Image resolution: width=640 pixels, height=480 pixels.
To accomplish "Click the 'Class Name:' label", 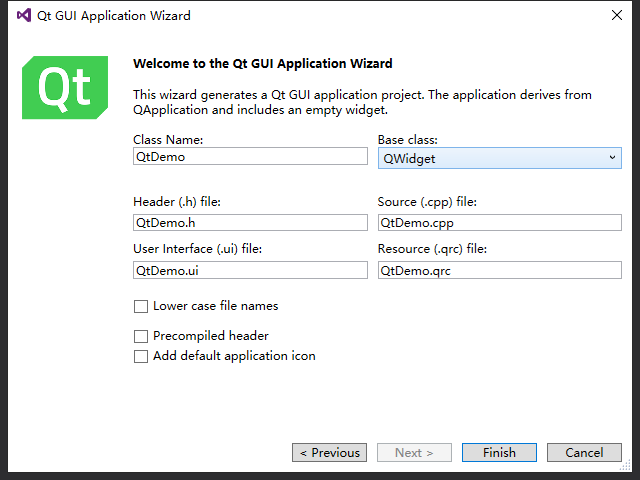I will (x=168, y=140).
